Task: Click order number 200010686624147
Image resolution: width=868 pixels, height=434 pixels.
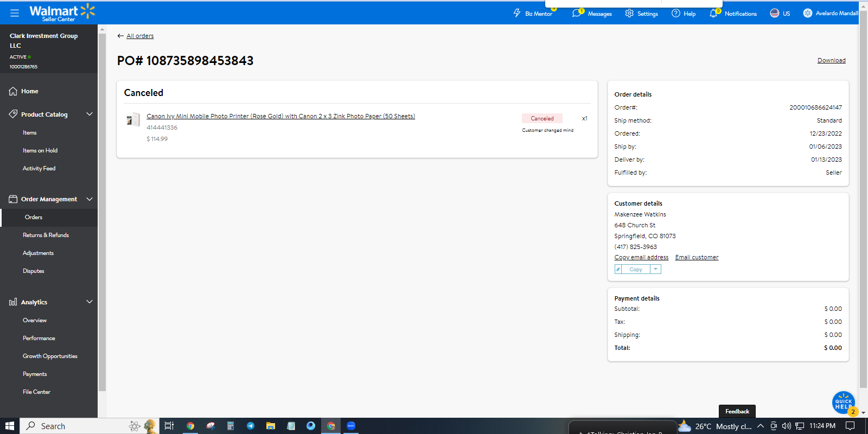Action: coord(815,107)
